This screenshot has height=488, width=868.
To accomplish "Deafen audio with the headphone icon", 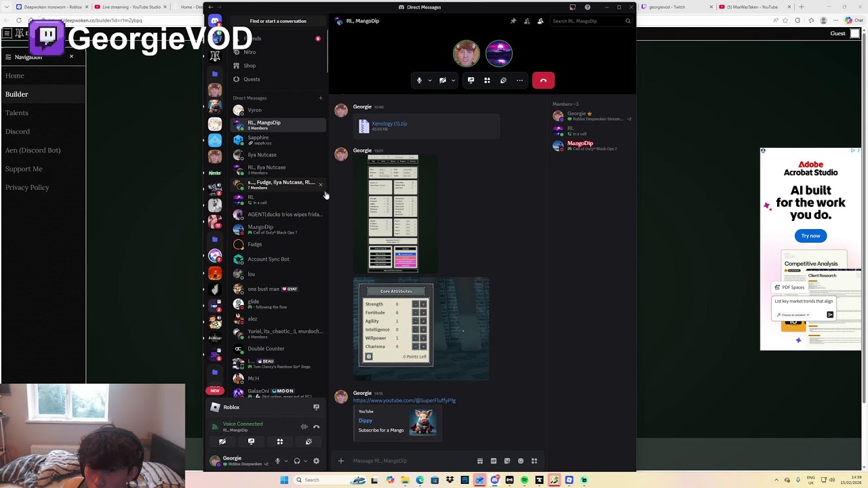I will click(x=296, y=461).
